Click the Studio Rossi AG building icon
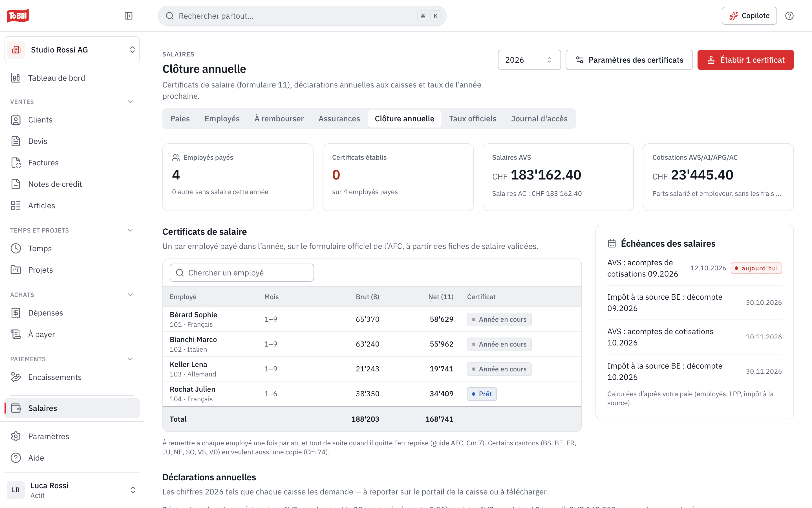This screenshot has height=508, width=812. point(16,50)
